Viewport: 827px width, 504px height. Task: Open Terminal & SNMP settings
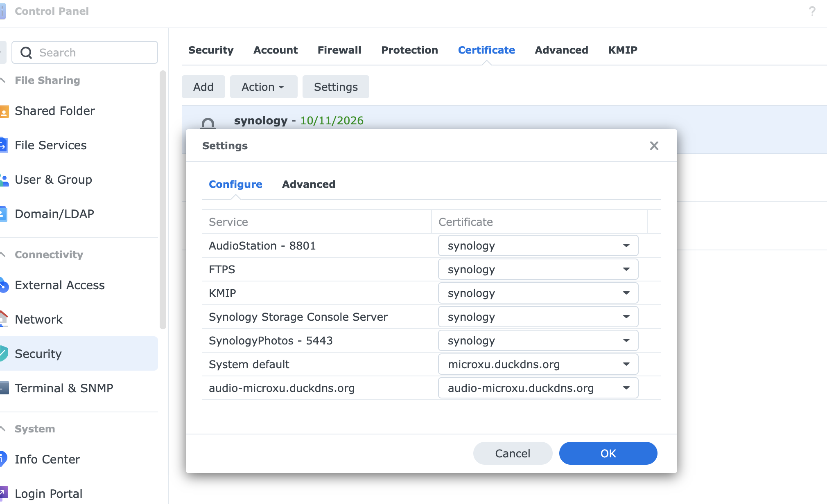(64, 388)
